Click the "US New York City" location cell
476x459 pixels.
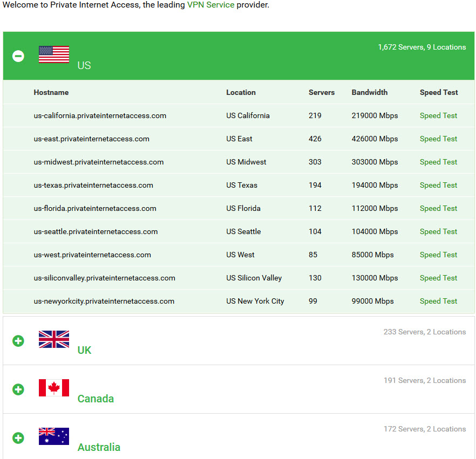point(255,302)
